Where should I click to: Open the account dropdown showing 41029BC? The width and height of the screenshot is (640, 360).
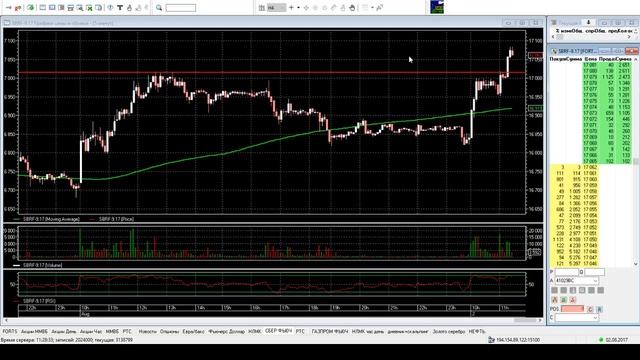coord(576,281)
